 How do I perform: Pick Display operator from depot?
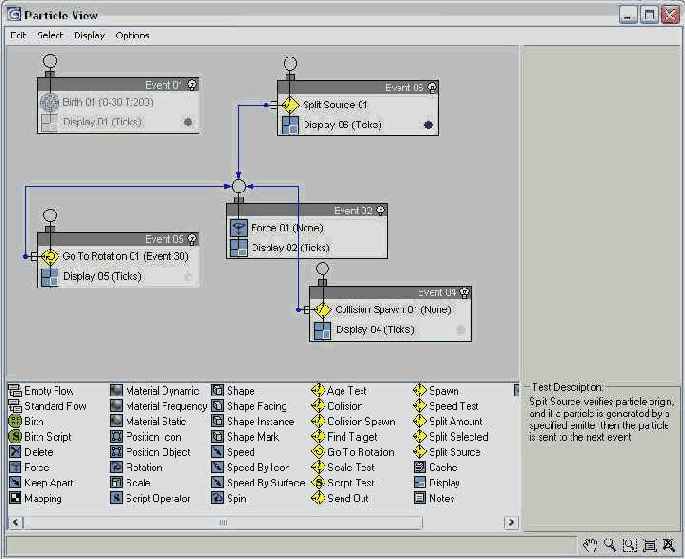point(436,483)
